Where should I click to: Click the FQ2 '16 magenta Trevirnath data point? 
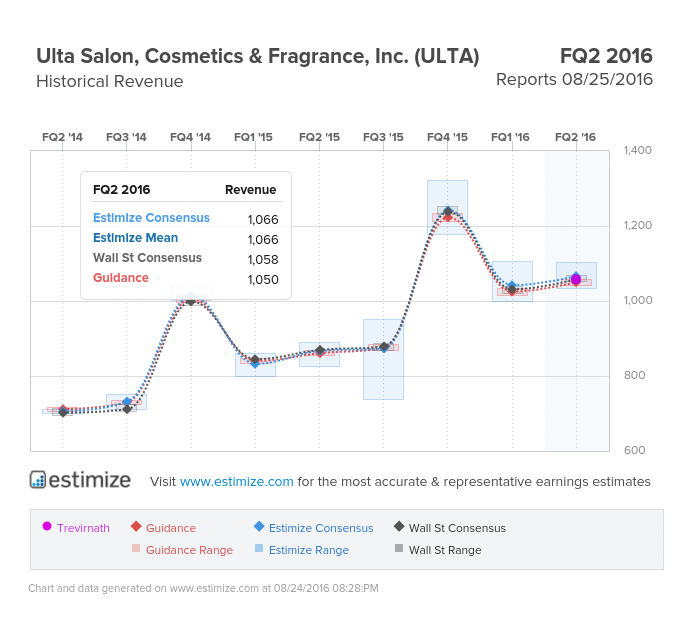(576, 279)
